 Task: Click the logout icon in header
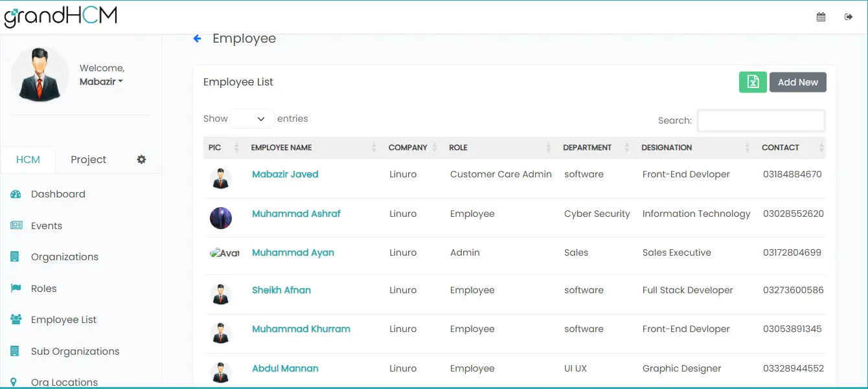pos(849,17)
